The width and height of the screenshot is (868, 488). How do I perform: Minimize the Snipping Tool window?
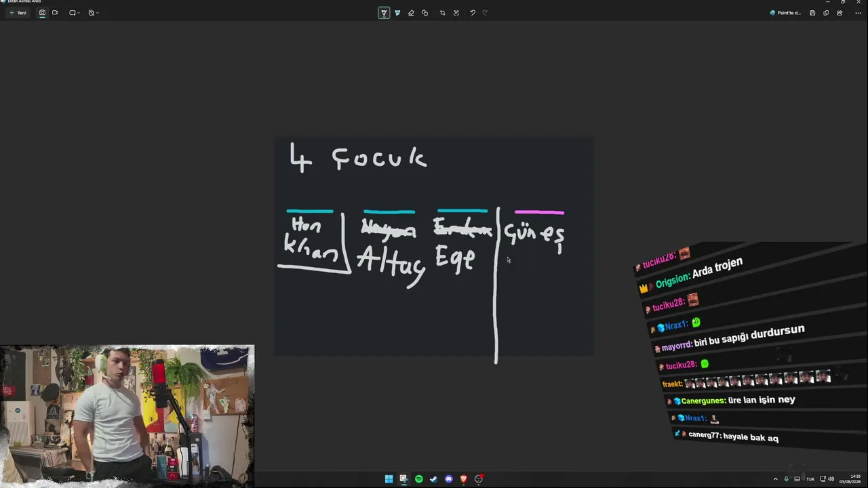(x=827, y=2)
